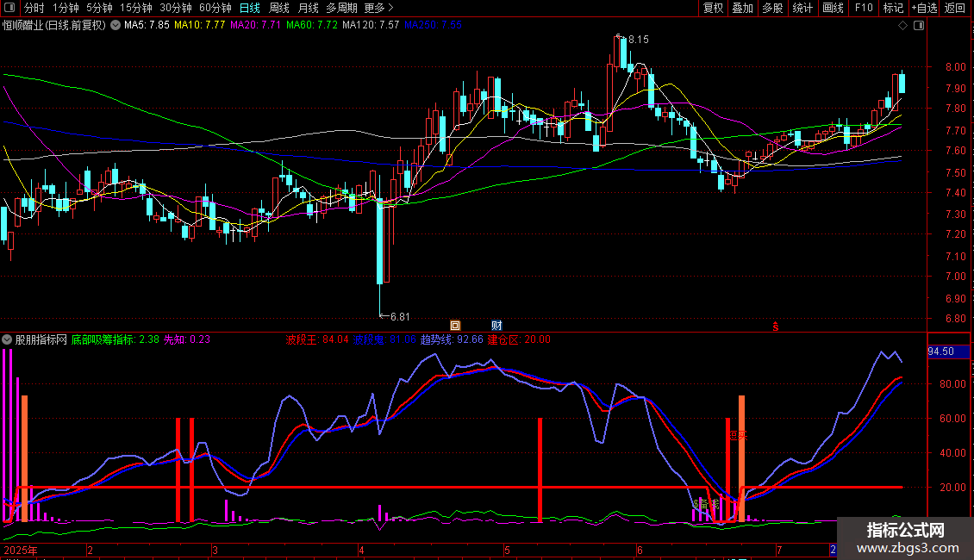Viewport: 974px width, 560px height.
Task: Click the 2025年 timeline label
Action: (21, 550)
